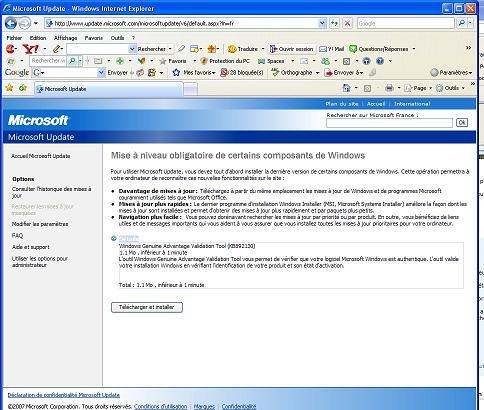Open the Rechercher dropdown on Yahoo toolbar
Screen dimensions: 484x410
coord(170,49)
